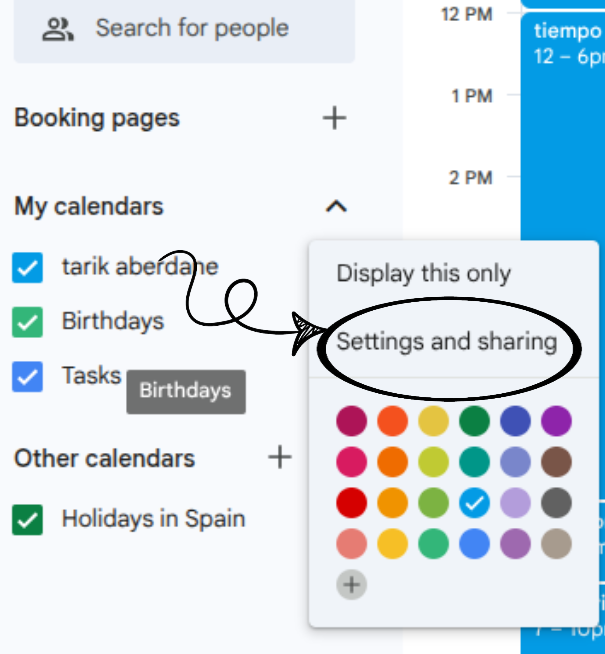Add a new booking page with plus icon
The image size is (605, 654).
[x=334, y=118]
